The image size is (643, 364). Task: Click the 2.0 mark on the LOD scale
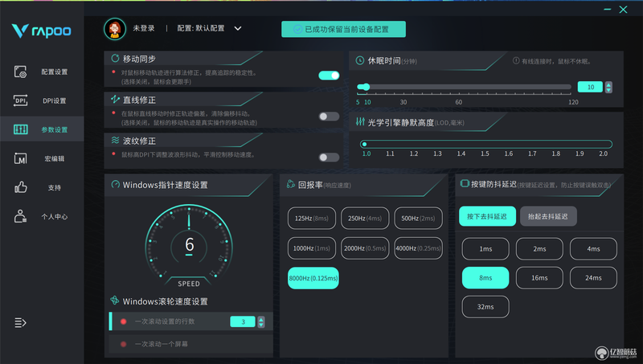coord(604,153)
